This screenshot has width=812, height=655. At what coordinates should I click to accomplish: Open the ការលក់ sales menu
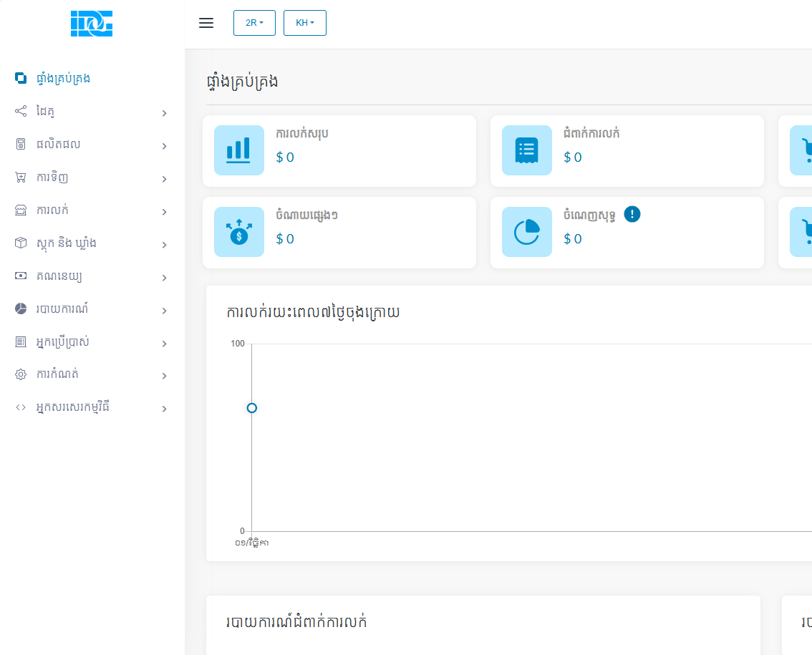92,210
